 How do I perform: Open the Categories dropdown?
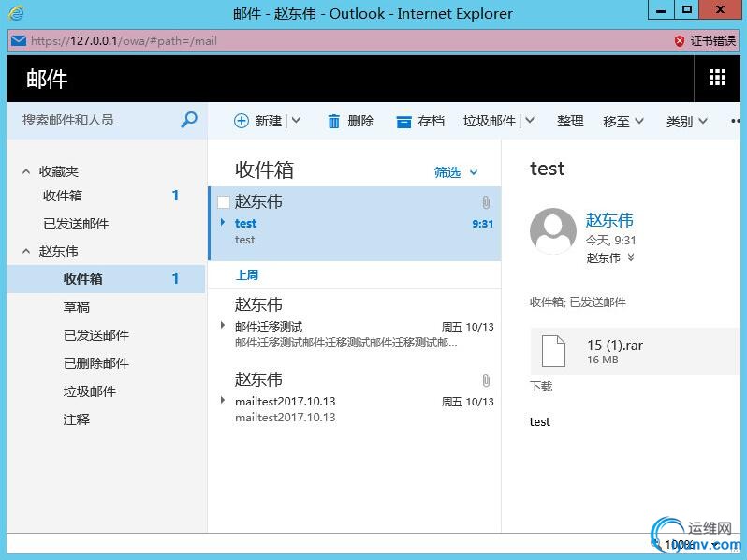[x=686, y=121]
